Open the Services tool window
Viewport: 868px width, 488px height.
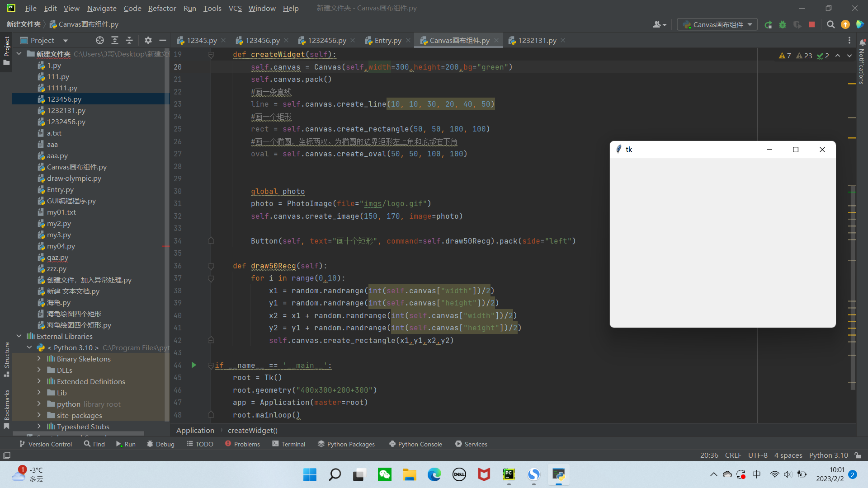(471, 444)
